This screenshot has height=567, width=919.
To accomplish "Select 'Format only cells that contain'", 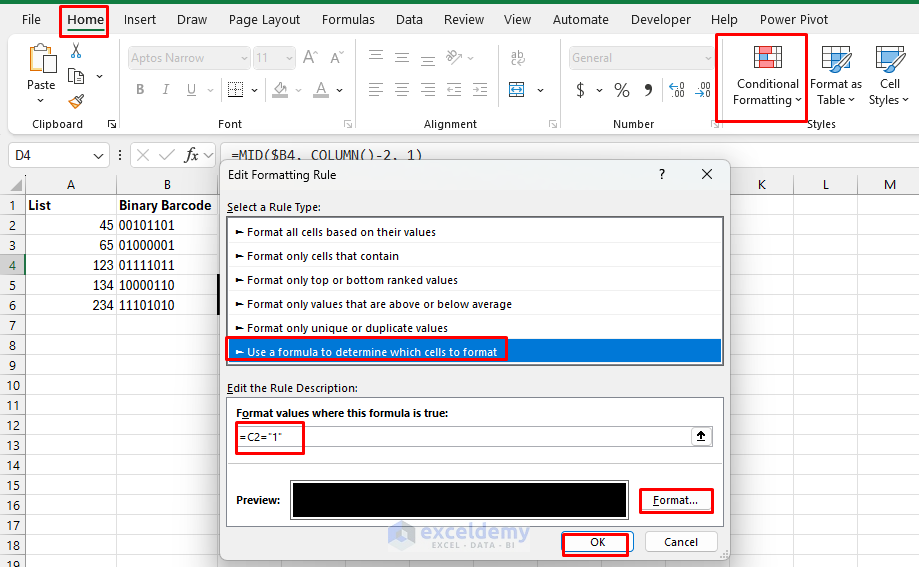I will coord(475,256).
